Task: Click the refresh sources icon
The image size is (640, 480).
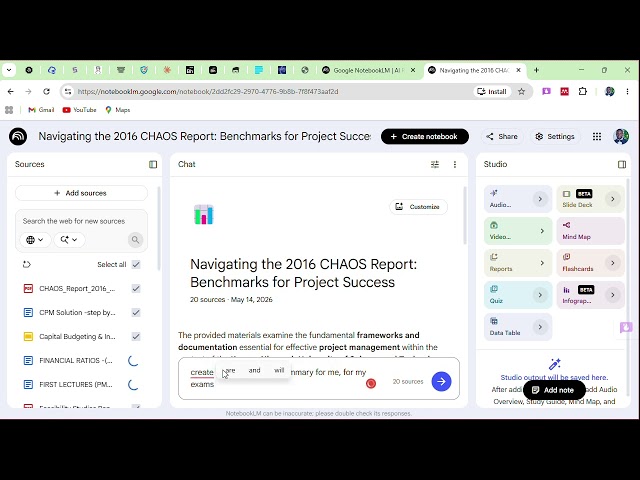Action: pos(27,264)
